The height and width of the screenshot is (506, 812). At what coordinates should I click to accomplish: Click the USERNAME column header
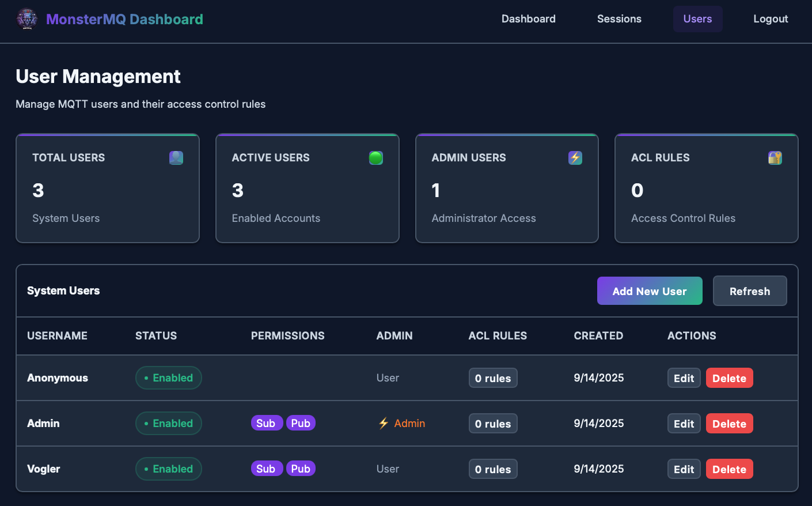[x=58, y=336]
